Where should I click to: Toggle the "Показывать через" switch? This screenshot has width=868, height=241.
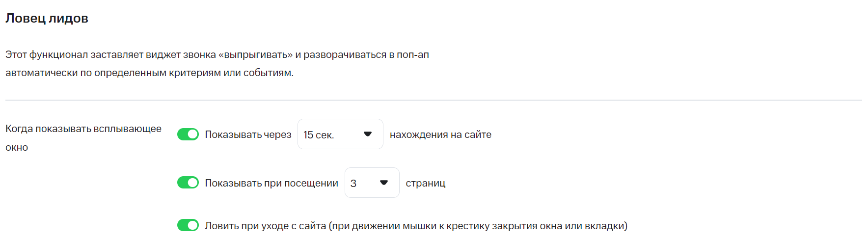tap(188, 134)
